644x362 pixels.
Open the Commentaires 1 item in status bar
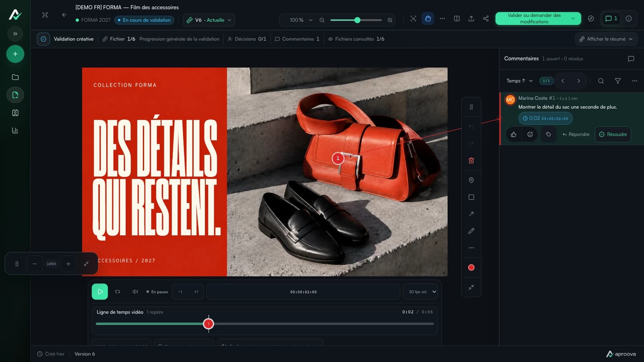click(297, 39)
